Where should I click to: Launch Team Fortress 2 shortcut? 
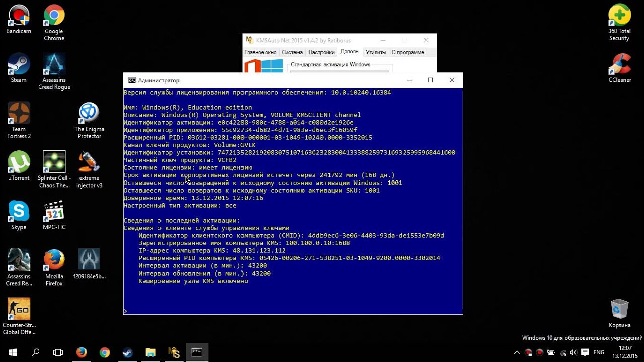[x=19, y=121]
